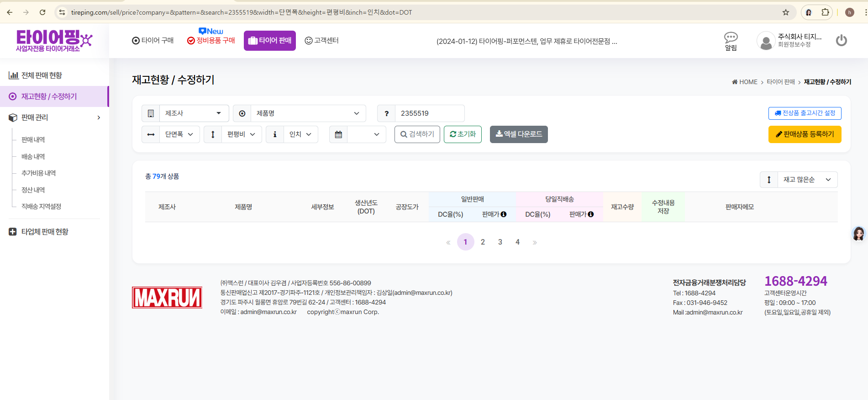Select the 단면폭 width dropdown
This screenshot has height=400, width=868.
tap(179, 134)
